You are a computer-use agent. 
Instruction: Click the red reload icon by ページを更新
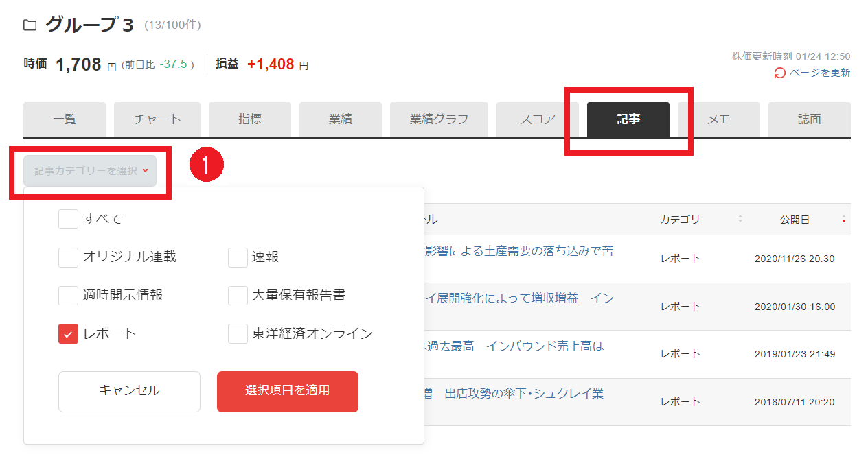pos(779,73)
